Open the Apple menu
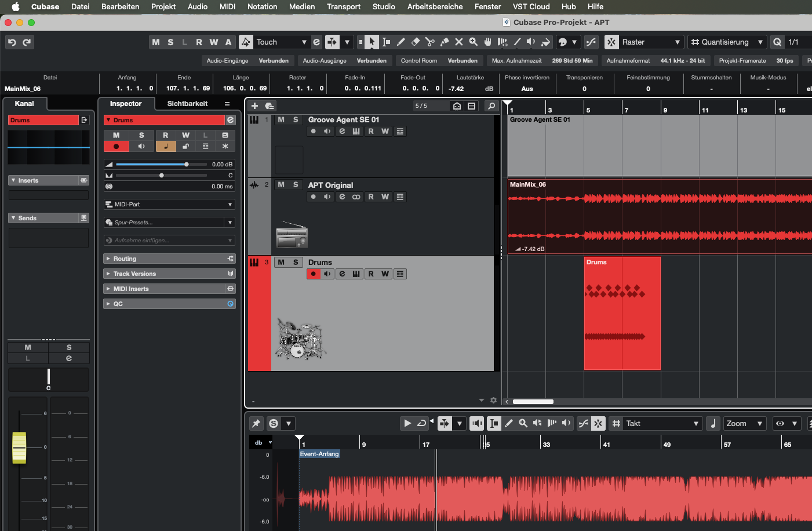Viewport: 812px width, 531px height. tap(16, 6)
